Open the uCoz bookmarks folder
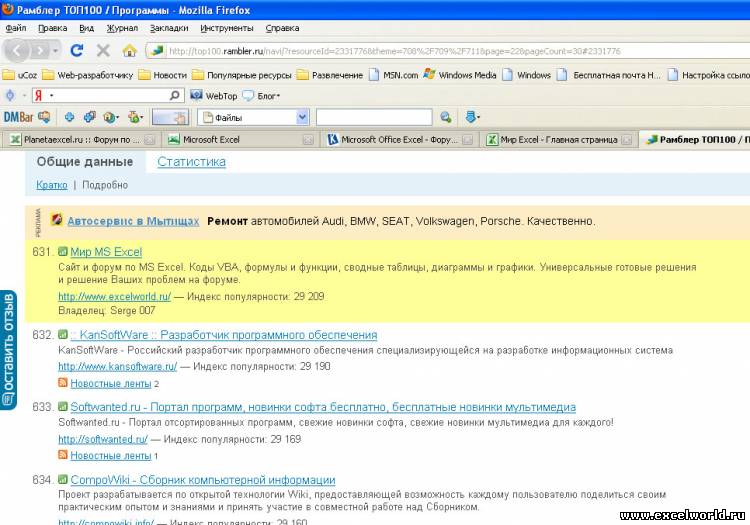Viewport: 750px width, 525px height. click(x=20, y=75)
